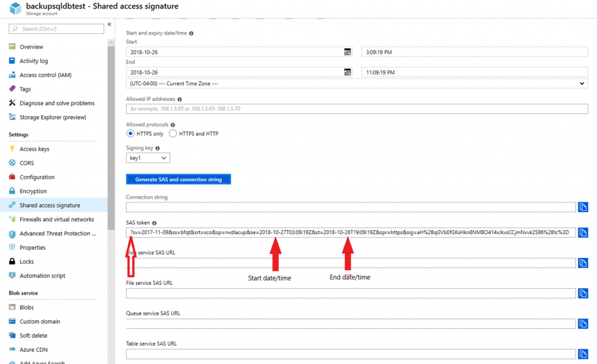597x364 pixels.
Task: Open Configuration settings page
Action: [37, 177]
